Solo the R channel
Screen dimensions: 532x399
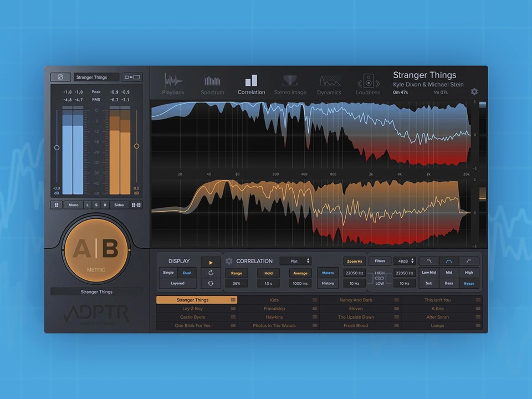pos(105,205)
